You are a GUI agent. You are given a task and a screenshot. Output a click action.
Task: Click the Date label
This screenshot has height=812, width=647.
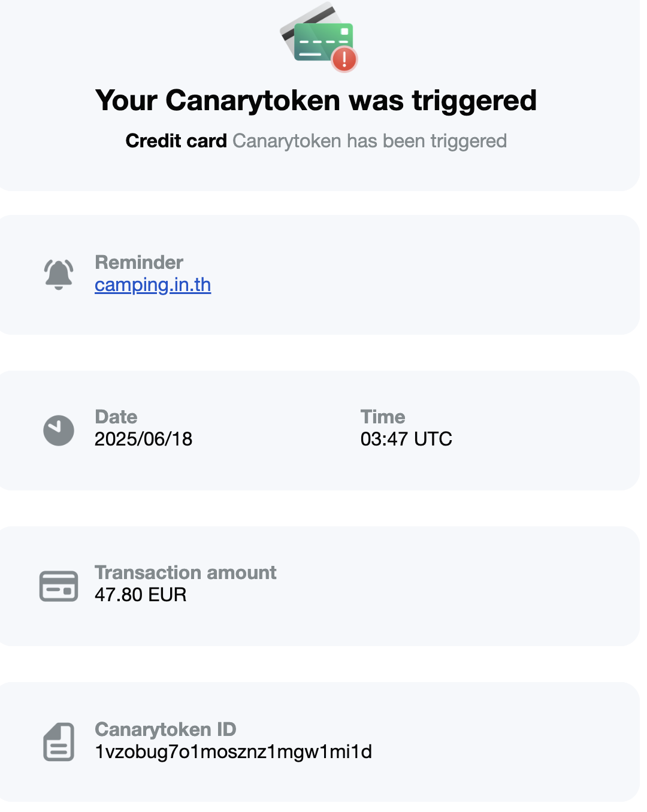[116, 417]
